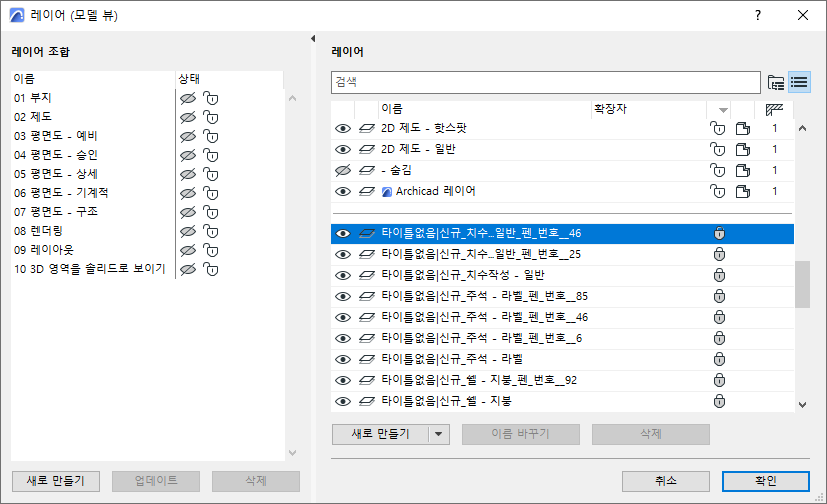827x504 pixels.
Task: Lock the Archicad 레이어 row
Action: (717, 191)
